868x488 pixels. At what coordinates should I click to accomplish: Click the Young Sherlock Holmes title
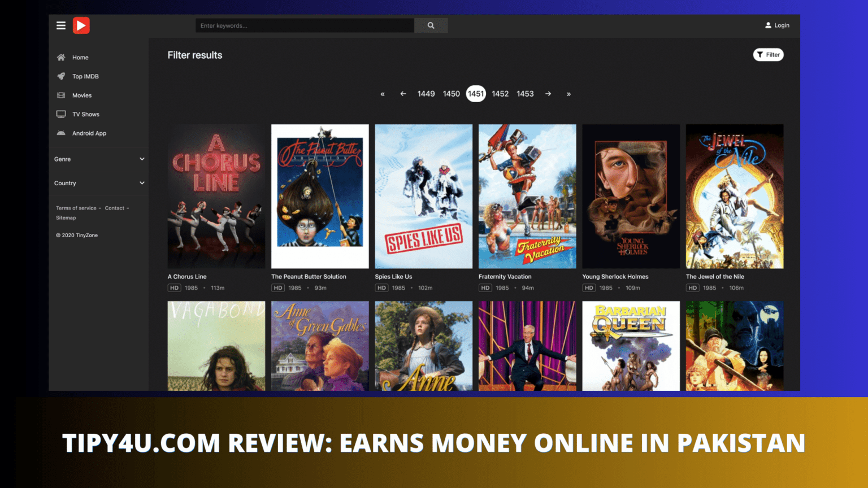(615, 277)
